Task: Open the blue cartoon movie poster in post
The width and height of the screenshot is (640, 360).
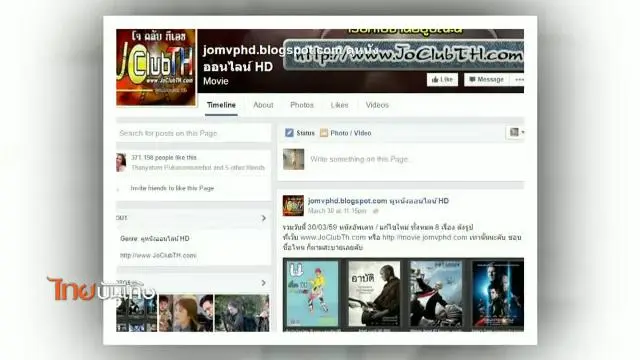Action: [313, 294]
